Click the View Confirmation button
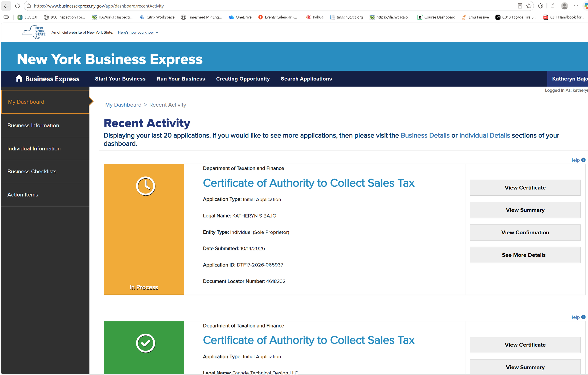This screenshot has height=375, width=588. click(525, 233)
